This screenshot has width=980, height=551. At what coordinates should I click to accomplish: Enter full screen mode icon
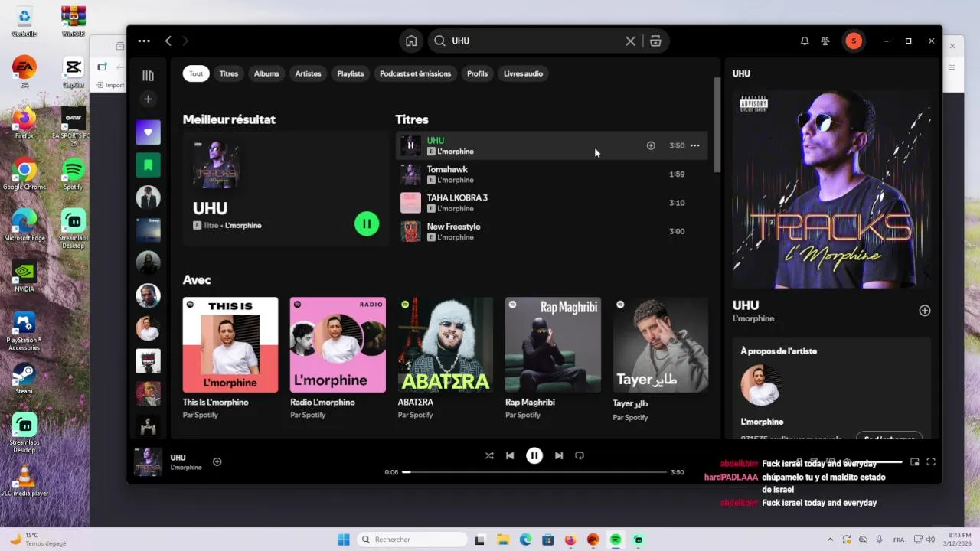tap(931, 462)
